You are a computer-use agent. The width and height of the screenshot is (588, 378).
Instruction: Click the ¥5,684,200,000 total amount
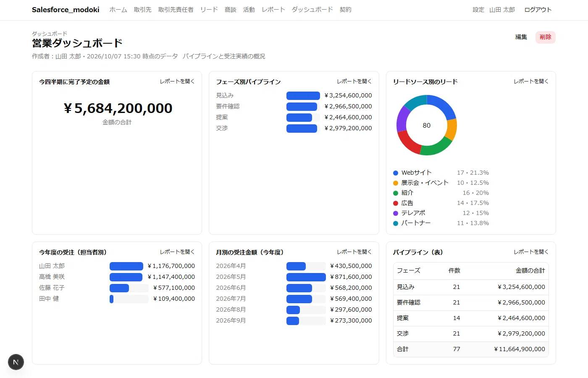pos(118,108)
